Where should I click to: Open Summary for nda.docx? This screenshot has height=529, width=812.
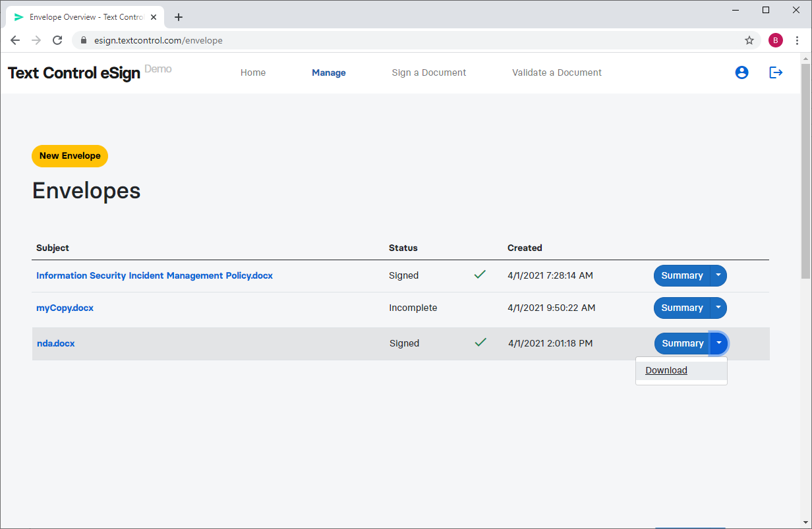pos(682,343)
